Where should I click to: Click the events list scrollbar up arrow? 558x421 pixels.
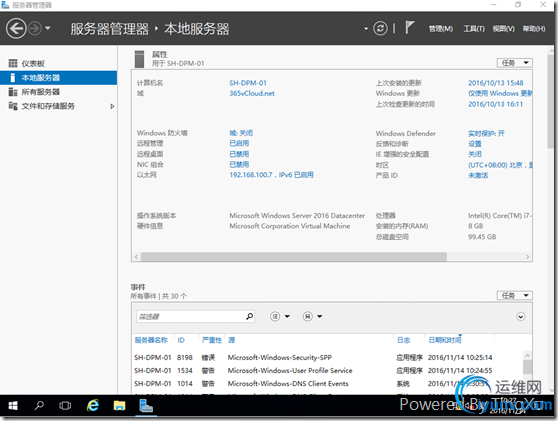pos(527,356)
